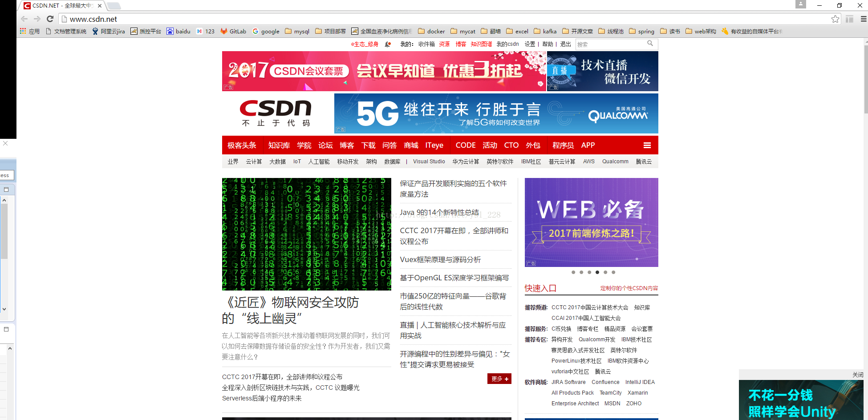Screen dimensions: 868x420
Task: Select the last carousel dot indicator
Action: click(613, 272)
